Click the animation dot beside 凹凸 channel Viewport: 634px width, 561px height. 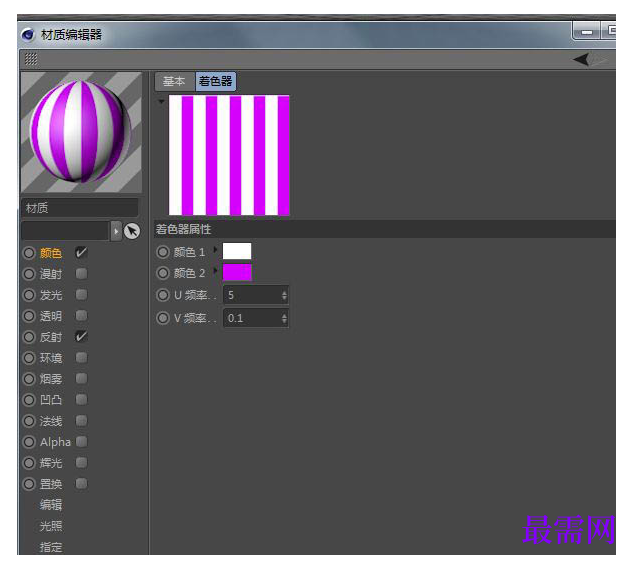(29, 400)
